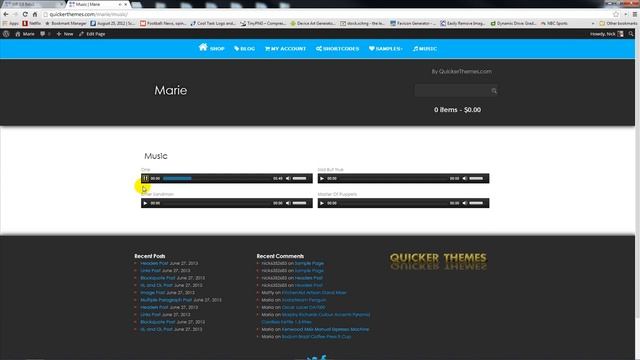The height and width of the screenshot is (360, 640).
Task: Open the "KitchenAid Artisan Stand Mixer" comment link
Action: click(314, 293)
